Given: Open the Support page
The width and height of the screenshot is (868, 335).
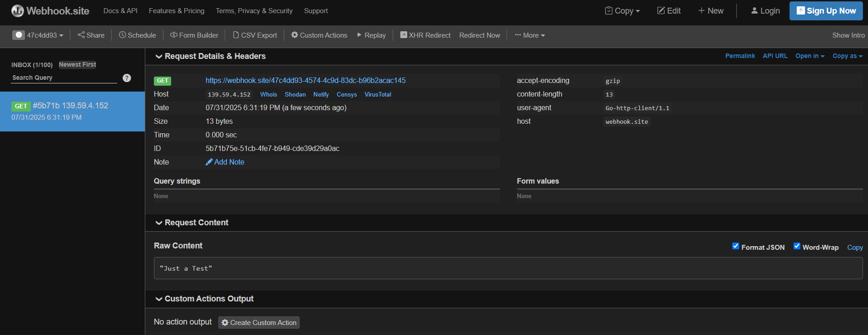Looking at the screenshot, I should click(x=316, y=11).
